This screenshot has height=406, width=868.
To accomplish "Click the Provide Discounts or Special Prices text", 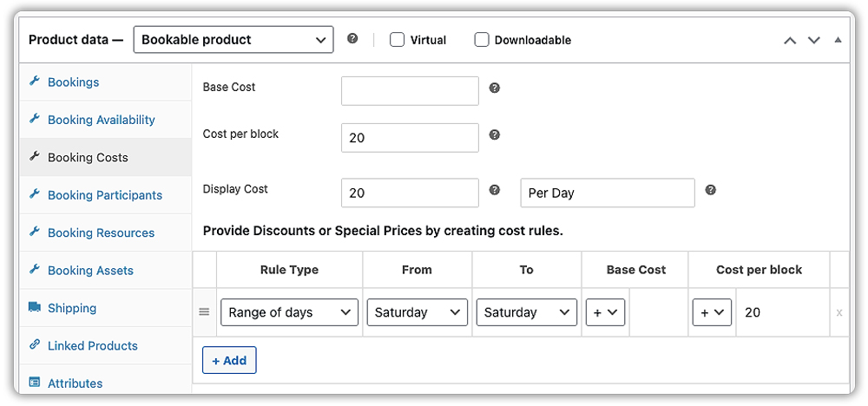I will [x=383, y=232].
